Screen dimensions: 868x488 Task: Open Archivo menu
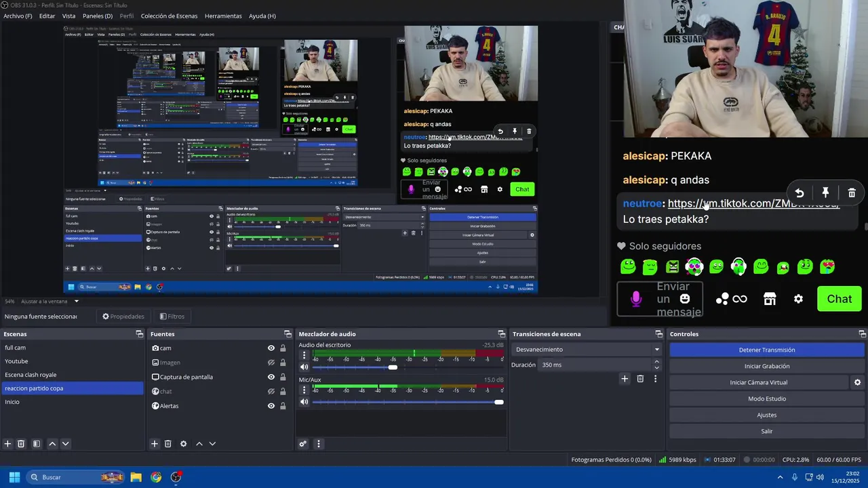point(18,16)
